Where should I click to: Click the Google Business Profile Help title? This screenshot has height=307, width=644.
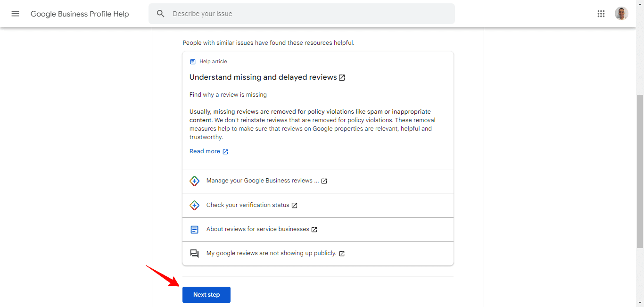(80, 14)
